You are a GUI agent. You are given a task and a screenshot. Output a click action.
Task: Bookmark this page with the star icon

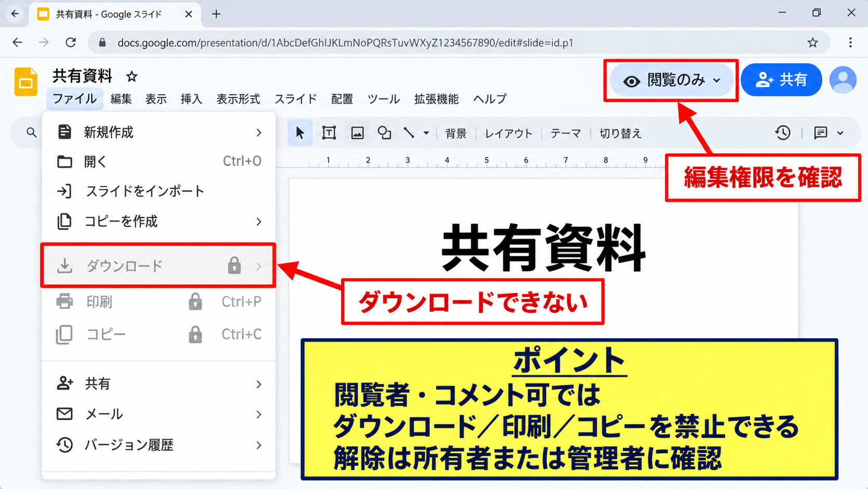click(x=813, y=43)
